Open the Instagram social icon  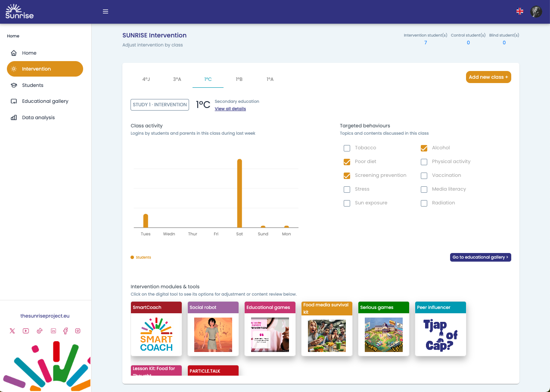point(78,331)
